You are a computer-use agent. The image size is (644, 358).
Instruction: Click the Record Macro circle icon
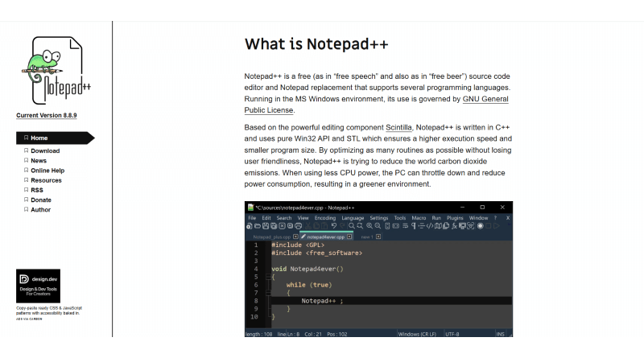(480, 226)
